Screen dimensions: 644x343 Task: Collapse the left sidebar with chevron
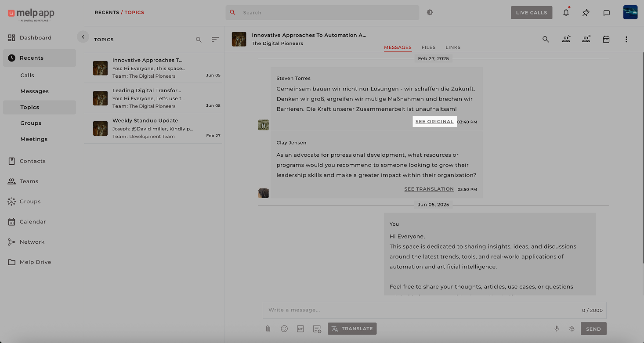83,37
